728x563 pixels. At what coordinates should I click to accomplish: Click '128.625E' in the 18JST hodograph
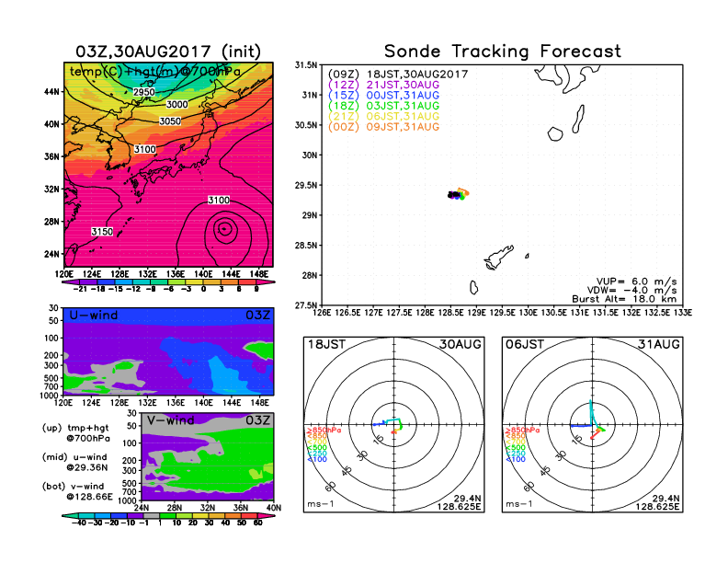coord(459,506)
